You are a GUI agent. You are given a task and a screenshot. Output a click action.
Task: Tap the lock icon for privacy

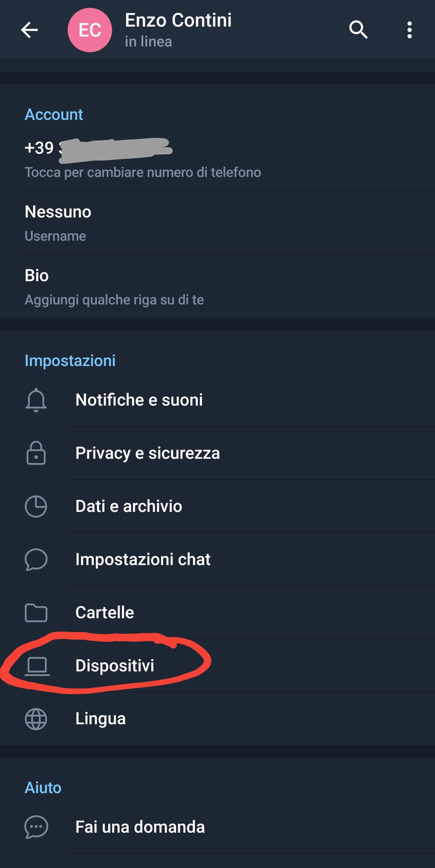(x=36, y=453)
